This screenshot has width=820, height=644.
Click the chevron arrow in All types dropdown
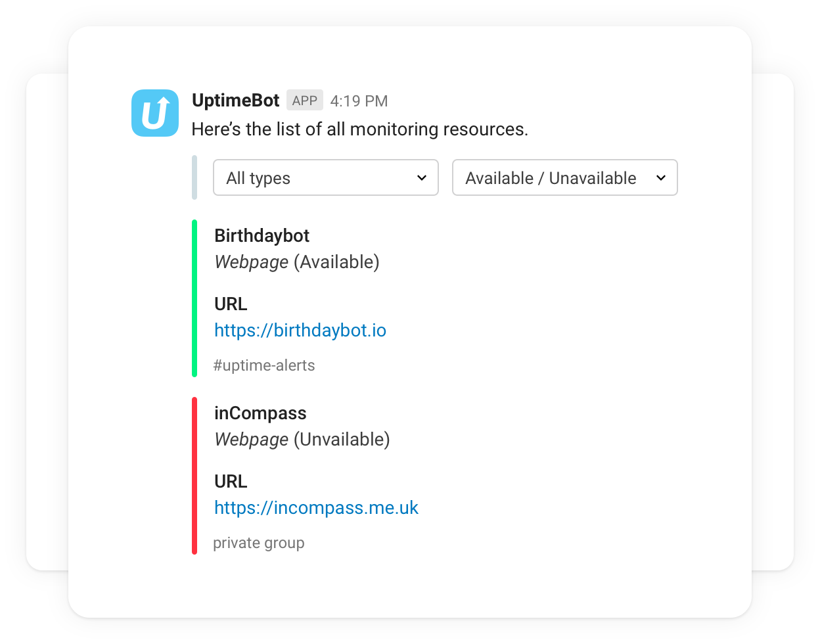[422, 178]
